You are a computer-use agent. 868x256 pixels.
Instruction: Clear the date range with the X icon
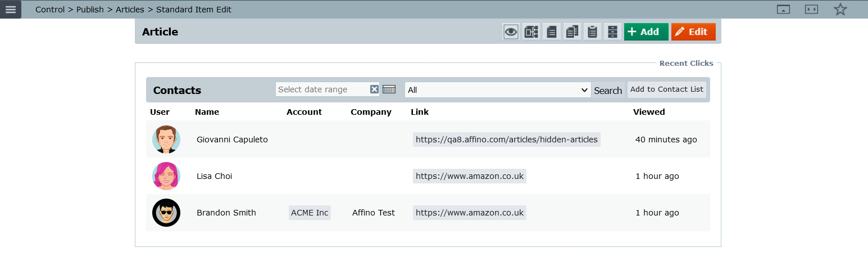point(374,89)
